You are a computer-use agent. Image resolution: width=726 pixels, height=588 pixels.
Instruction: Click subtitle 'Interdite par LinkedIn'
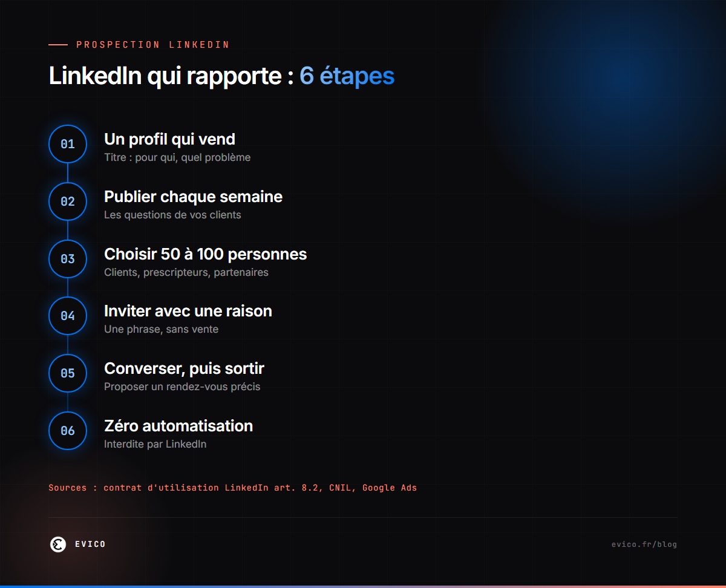tap(155, 444)
